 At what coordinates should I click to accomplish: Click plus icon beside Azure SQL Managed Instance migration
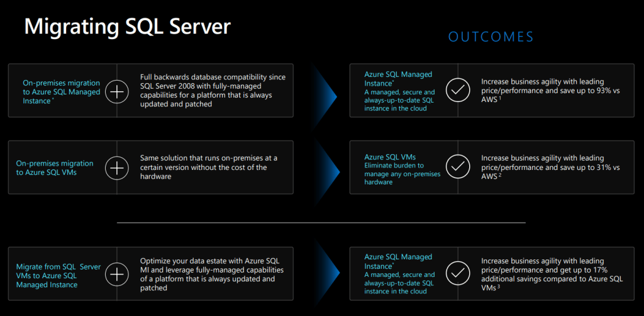[x=117, y=92]
